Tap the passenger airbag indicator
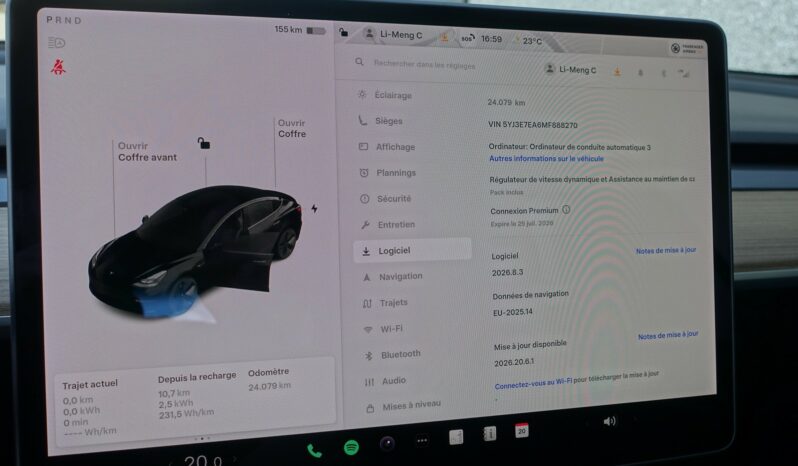This screenshot has height=466, width=798. pos(687,48)
